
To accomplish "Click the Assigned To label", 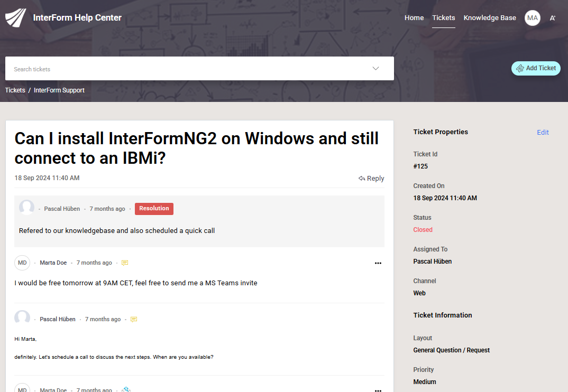I will tap(430, 249).
